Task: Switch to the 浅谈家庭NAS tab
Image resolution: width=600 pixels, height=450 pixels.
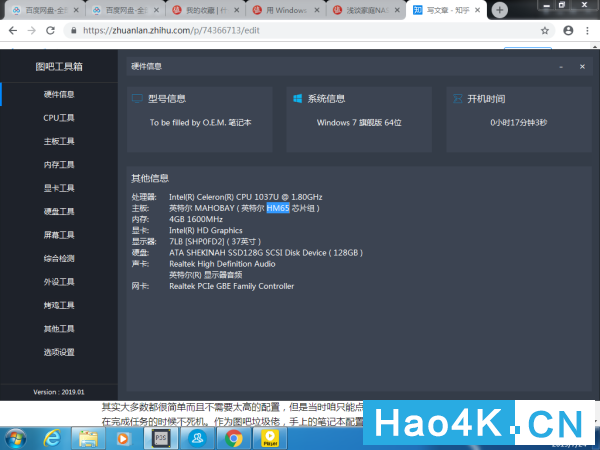Action: [366, 10]
